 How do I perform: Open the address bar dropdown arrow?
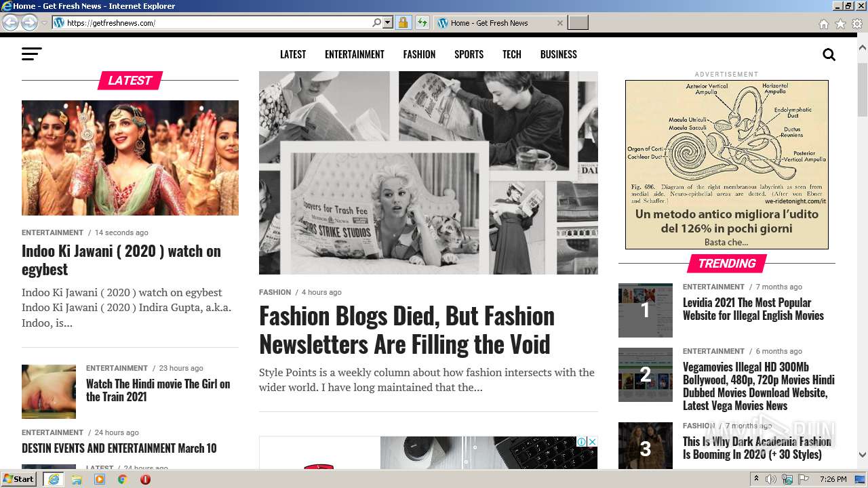point(388,22)
